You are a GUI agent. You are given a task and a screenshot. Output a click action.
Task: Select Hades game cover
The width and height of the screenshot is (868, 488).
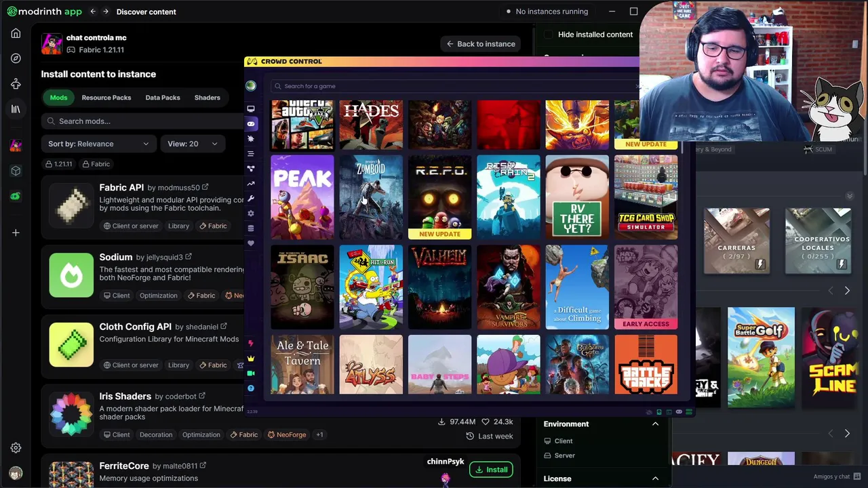click(x=371, y=125)
